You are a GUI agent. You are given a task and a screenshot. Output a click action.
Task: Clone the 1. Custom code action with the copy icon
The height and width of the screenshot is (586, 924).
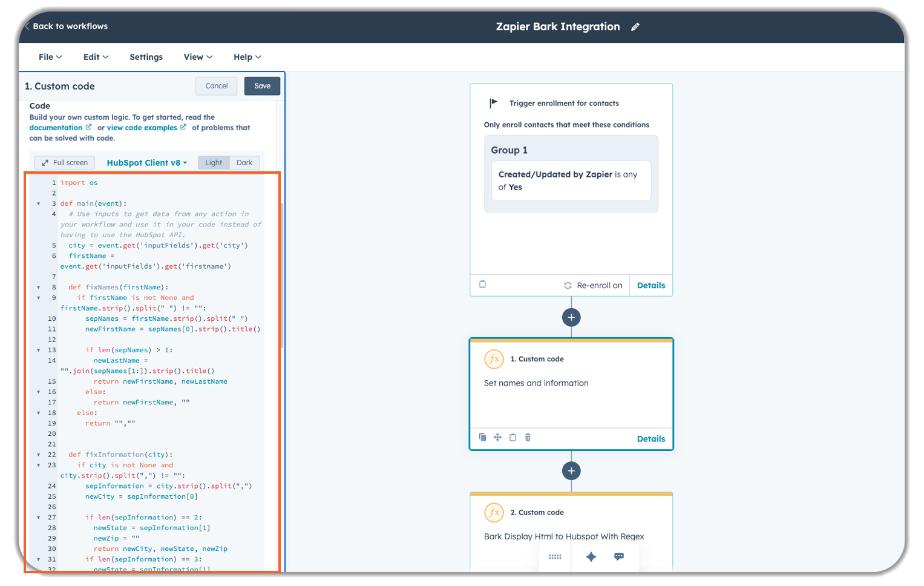[x=482, y=437]
